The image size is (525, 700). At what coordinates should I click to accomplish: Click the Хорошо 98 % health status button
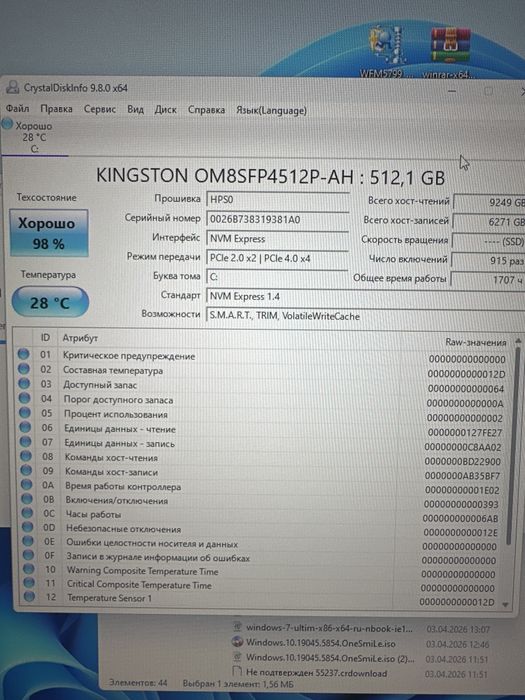[48, 233]
